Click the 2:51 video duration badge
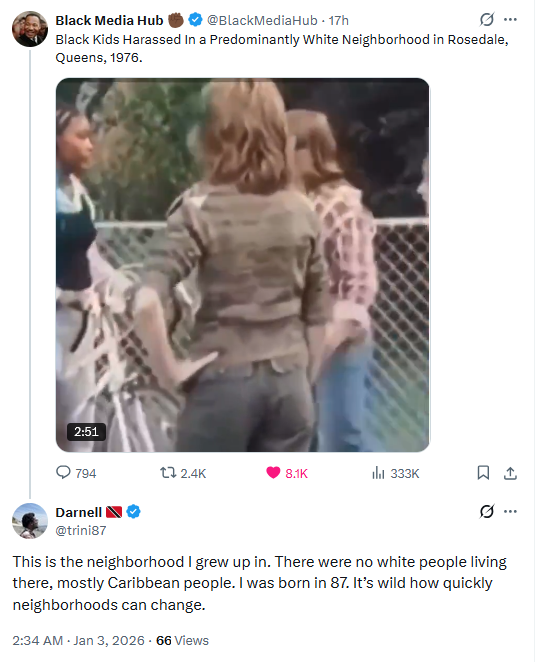This screenshot has height=662, width=540. click(86, 431)
